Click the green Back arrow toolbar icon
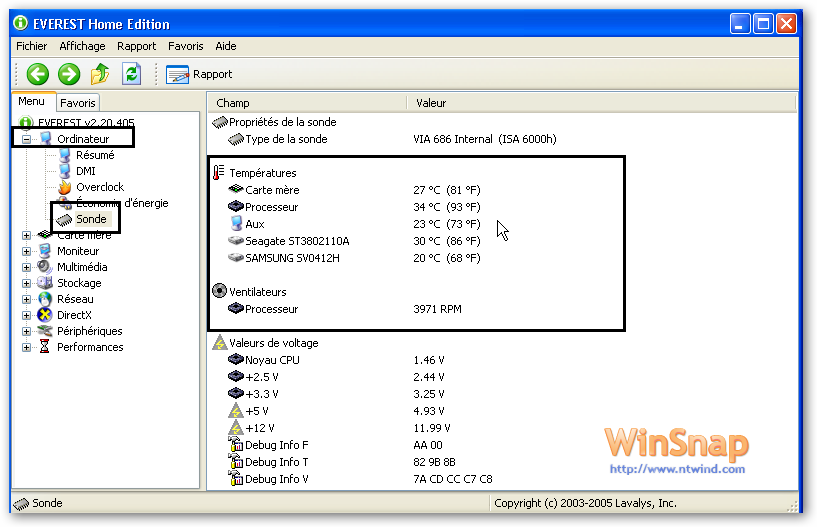Image resolution: width=817 pixels, height=527 pixels. (x=38, y=74)
